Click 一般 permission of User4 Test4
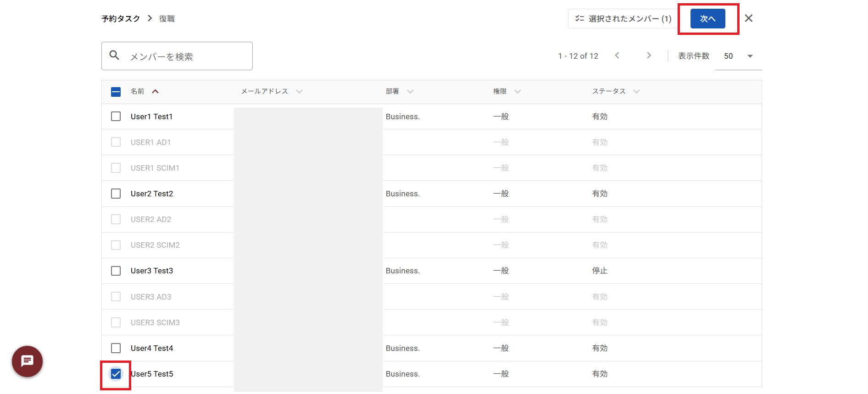The image size is (868, 394). point(501,348)
